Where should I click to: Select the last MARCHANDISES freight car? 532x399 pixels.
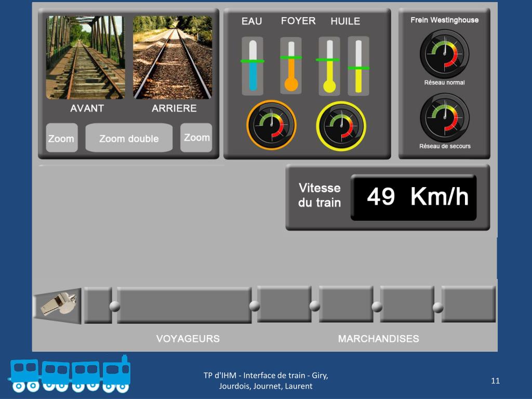point(469,304)
